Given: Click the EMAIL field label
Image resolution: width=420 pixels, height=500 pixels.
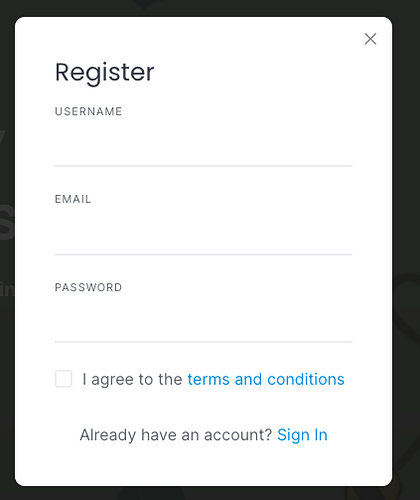Looking at the screenshot, I should (73, 199).
